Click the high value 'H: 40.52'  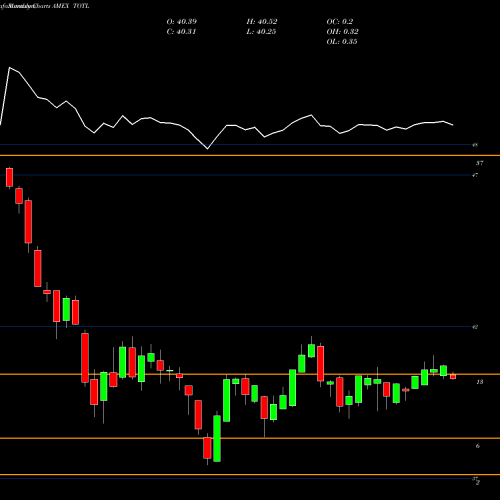click(x=262, y=22)
